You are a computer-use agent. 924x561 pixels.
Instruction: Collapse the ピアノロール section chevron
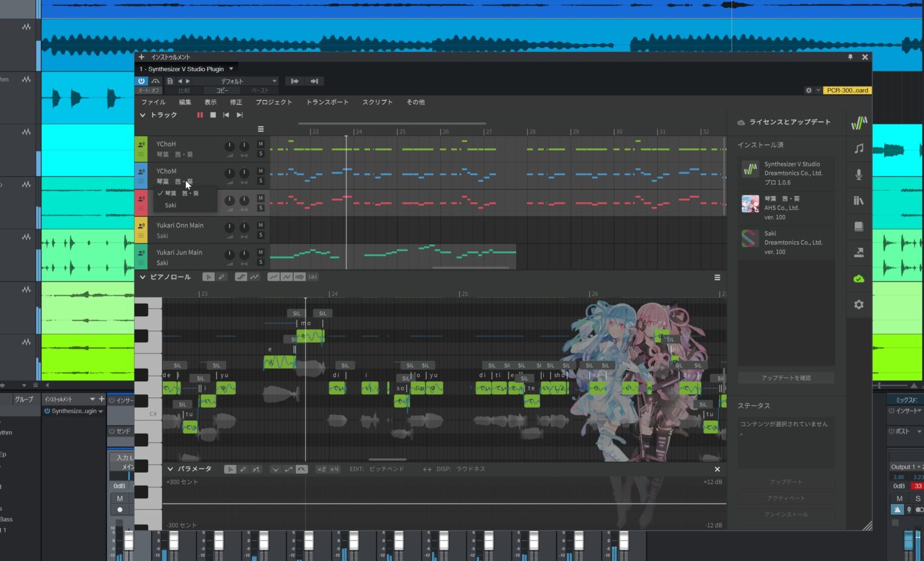pyautogui.click(x=143, y=277)
